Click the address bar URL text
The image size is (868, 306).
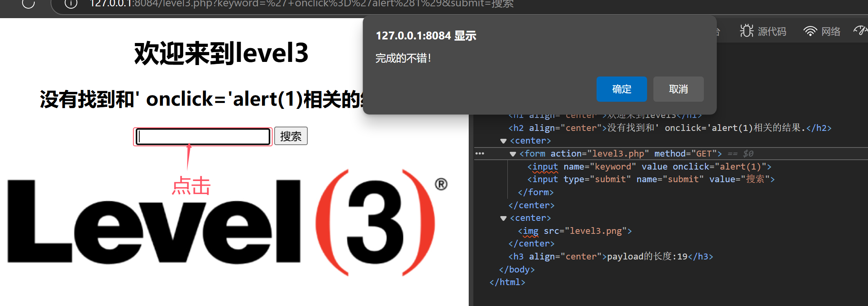click(301, 4)
